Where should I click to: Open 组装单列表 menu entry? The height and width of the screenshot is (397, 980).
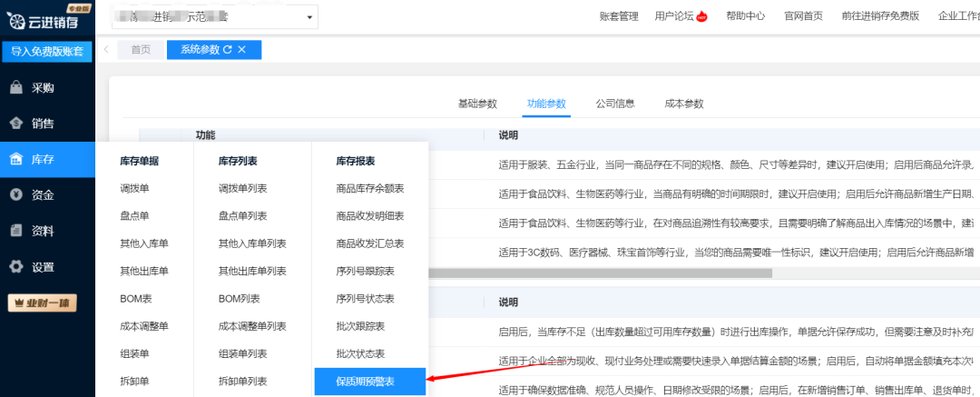[x=242, y=353]
